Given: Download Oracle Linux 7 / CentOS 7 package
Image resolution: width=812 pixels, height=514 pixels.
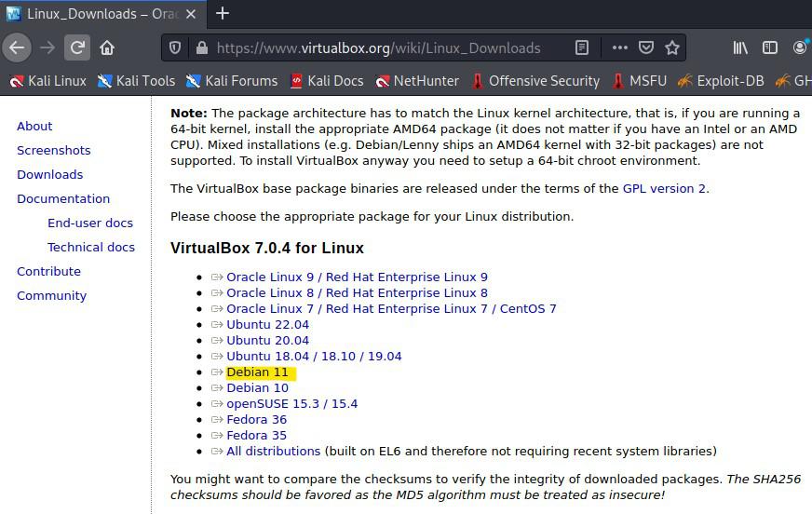Looking at the screenshot, I should (x=391, y=309).
